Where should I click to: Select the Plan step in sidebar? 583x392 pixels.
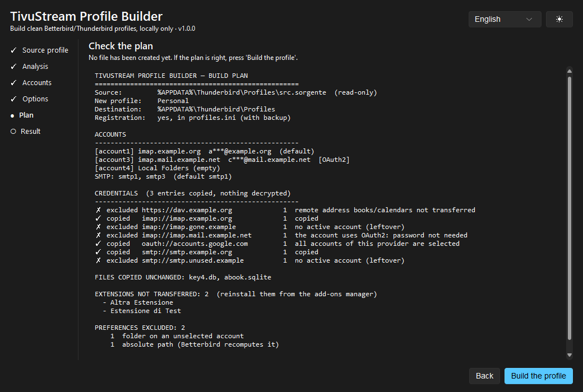(x=22, y=115)
